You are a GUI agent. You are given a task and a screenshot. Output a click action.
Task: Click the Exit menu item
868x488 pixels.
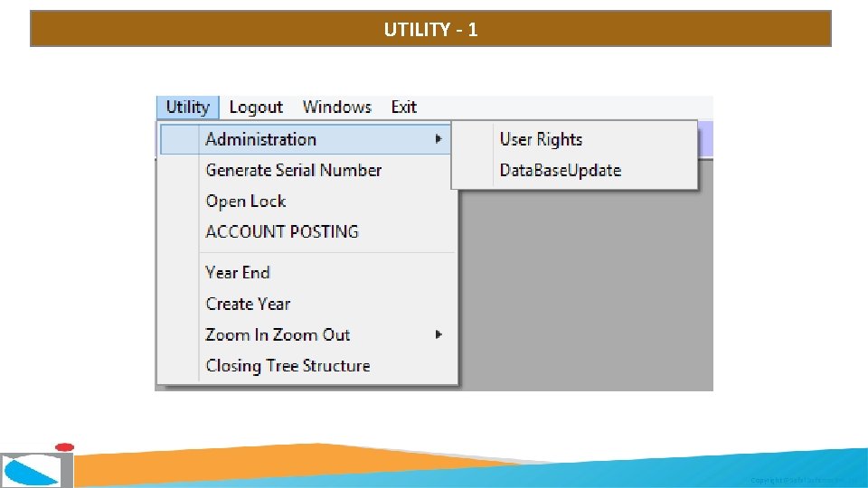click(x=403, y=107)
